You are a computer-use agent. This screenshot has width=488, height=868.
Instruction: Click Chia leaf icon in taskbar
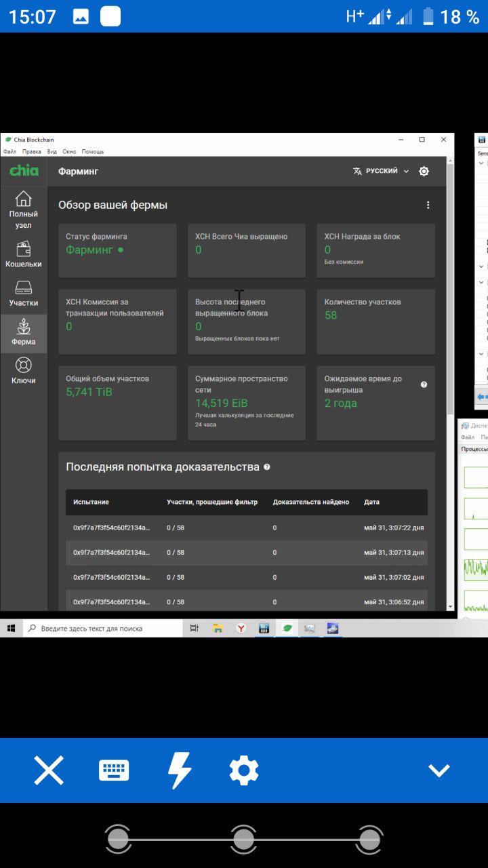[x=287, y=629]
